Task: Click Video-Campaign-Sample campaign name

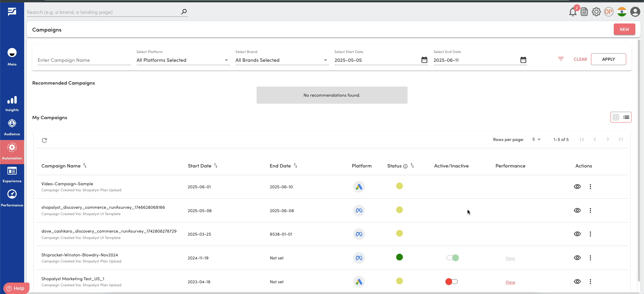Action: pos(67,184)
